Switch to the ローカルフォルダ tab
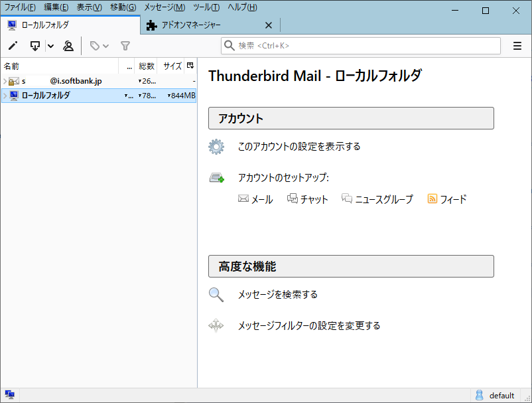 click(70, 25)
